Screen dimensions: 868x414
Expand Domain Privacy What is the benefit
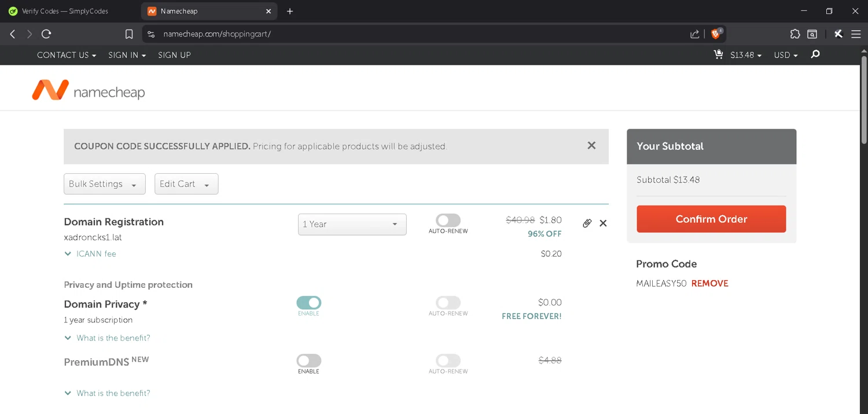click(107, 338)
